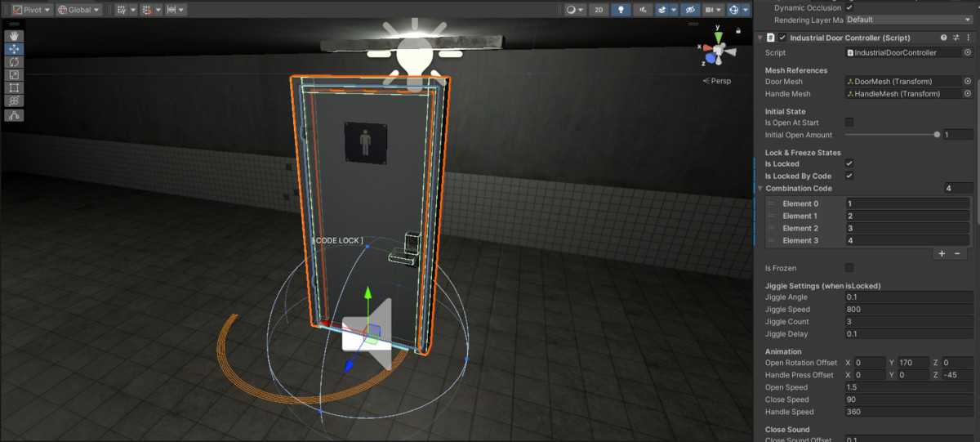Click the grid visibility icon in toolbar
Image resolution: width=980 pixels, height=442 pixels.
tap(121, 10)
